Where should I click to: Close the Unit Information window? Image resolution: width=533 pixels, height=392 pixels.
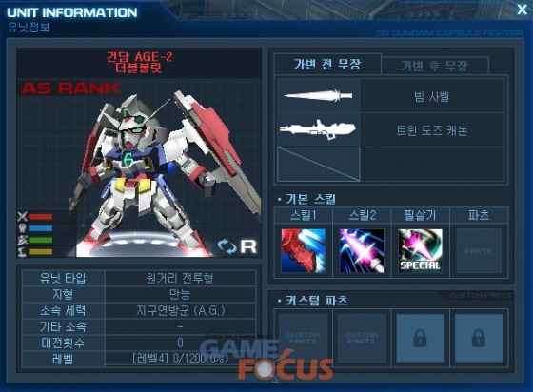click(522, 10)
